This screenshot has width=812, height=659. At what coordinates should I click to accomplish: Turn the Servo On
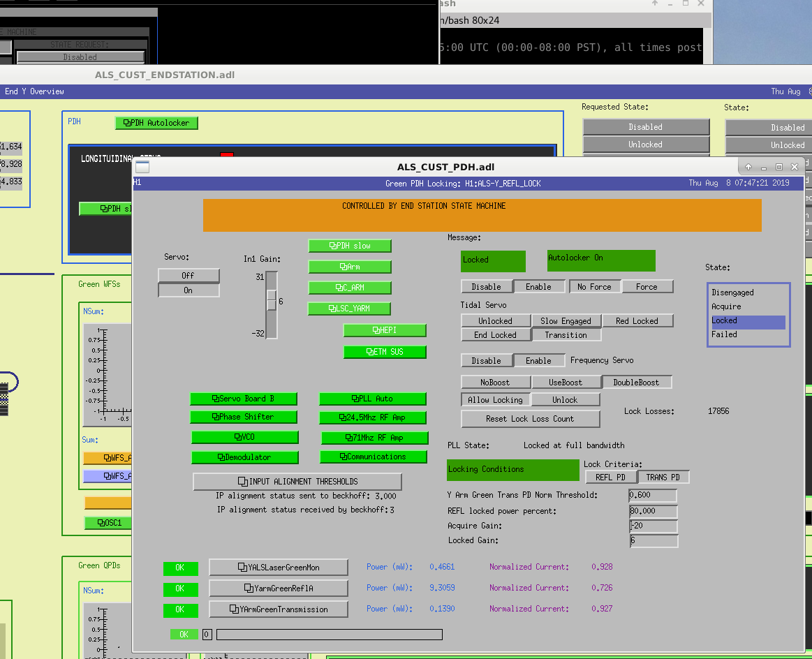click(189, 290)
